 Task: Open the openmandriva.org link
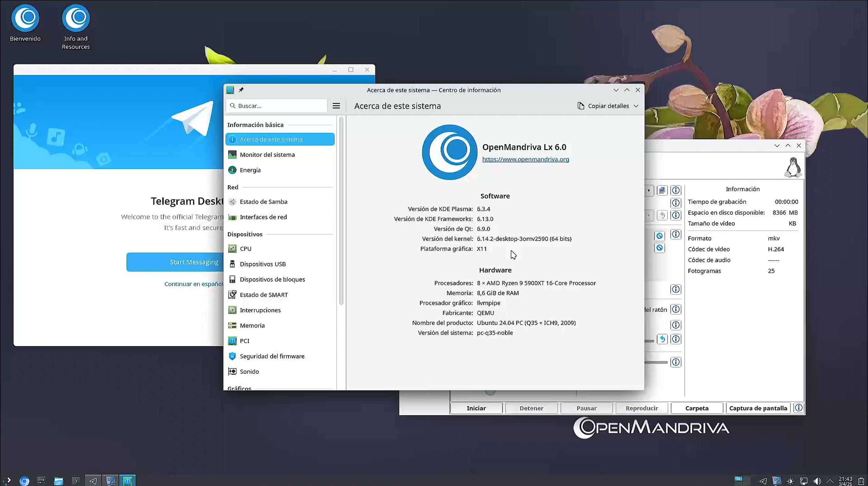tap(526, 159)
